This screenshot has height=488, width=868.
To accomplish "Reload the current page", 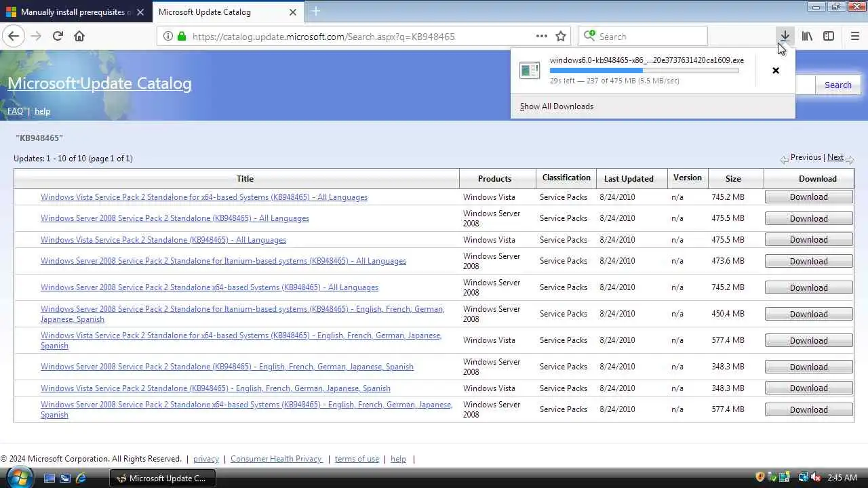I will [58, 36].
